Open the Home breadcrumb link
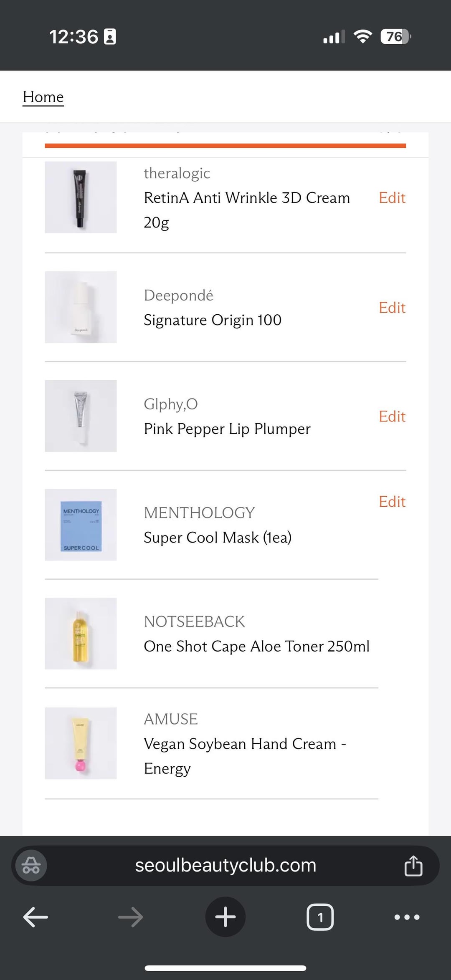451x980 pixels. [x=43, y=97]
